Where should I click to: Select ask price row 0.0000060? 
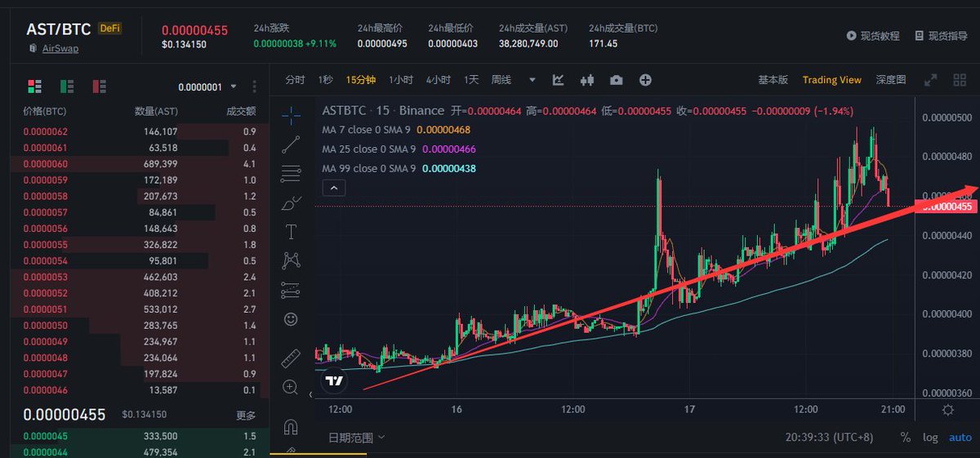click(140, 164)
